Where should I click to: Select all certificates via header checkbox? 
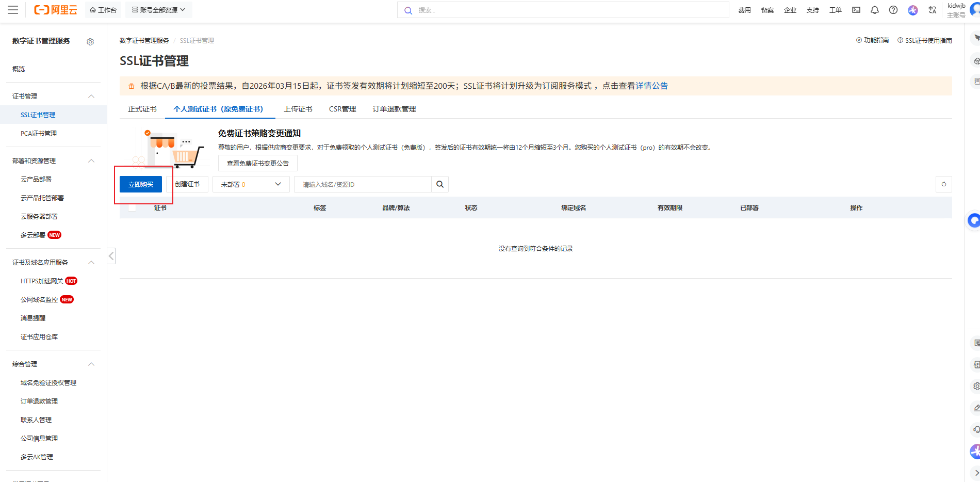(132, 207)
